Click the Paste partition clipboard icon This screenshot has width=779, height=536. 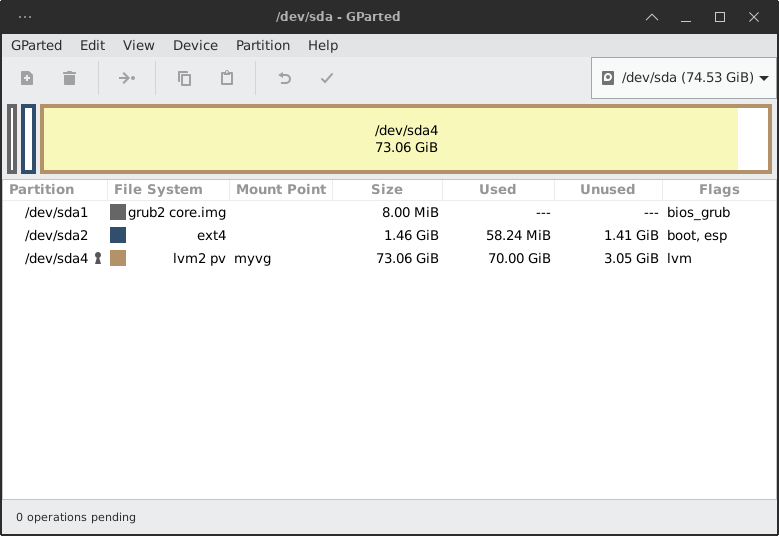[x=227, y=78]
